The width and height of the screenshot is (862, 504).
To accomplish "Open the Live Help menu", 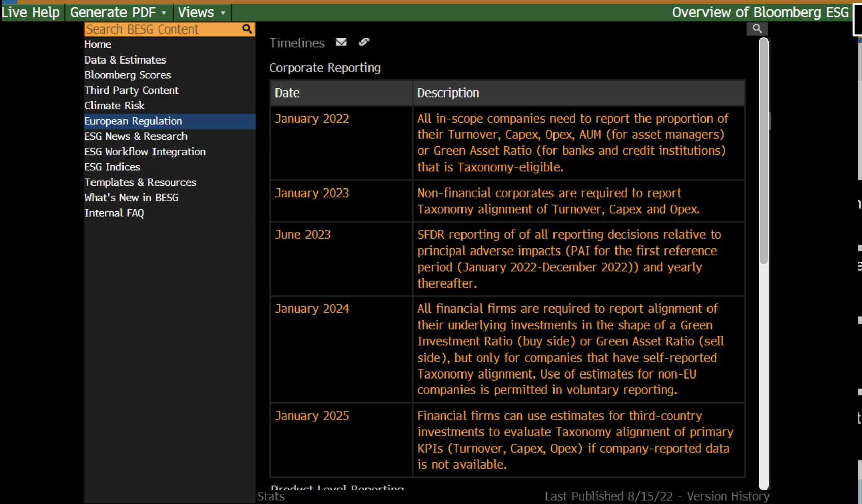I will 30,12.
